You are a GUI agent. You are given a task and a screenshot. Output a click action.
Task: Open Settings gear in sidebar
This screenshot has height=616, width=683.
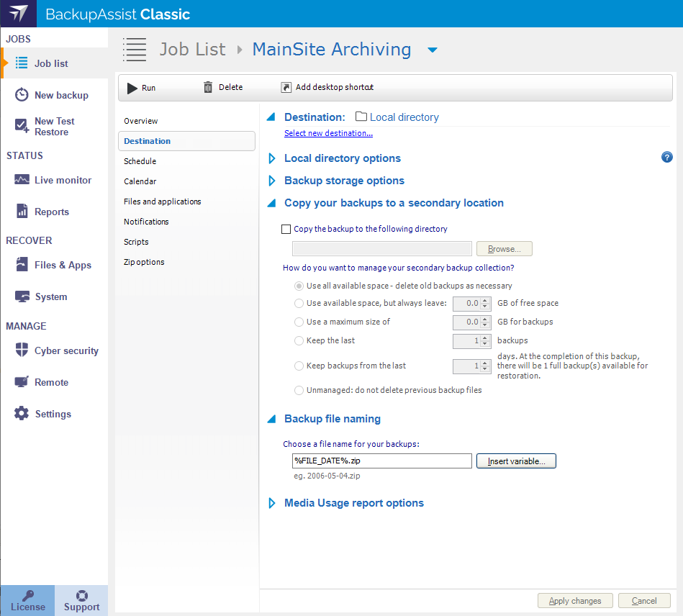[x=22, y=414]
